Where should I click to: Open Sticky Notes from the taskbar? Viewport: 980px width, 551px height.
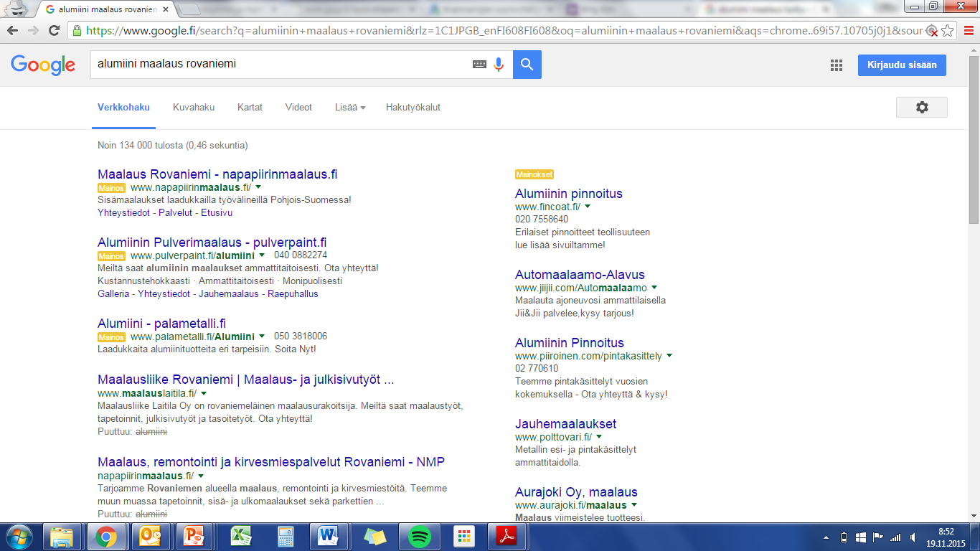click(x=375, y=537)
